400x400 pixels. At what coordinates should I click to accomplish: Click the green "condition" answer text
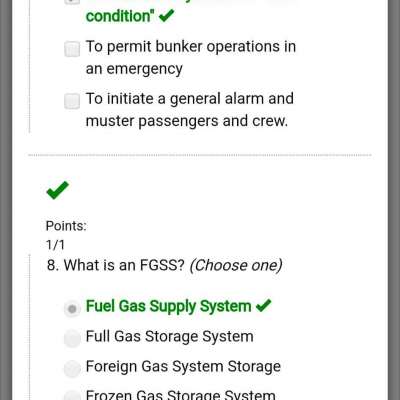pyautogui.click(x=118, y=16)
